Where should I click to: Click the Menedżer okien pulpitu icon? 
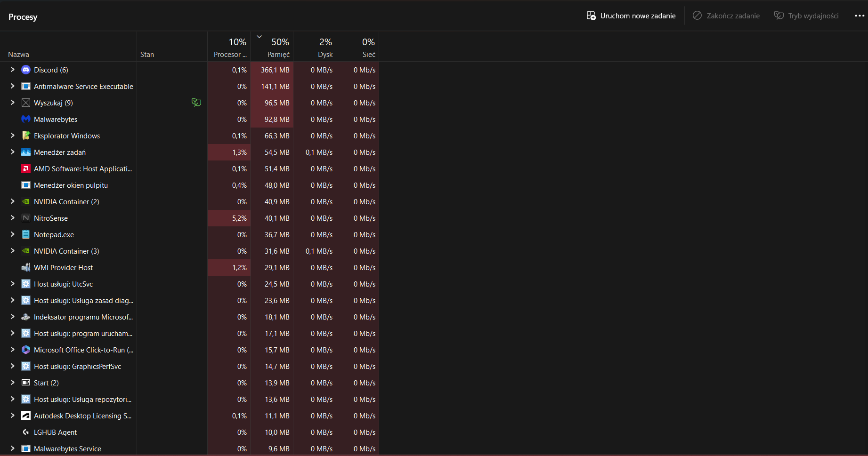26,185
